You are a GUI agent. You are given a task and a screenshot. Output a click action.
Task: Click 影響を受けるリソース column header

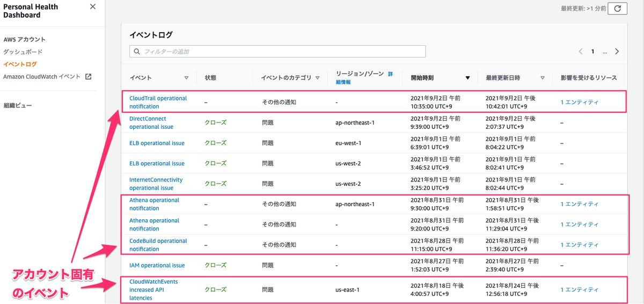click(x=589, y=78)
